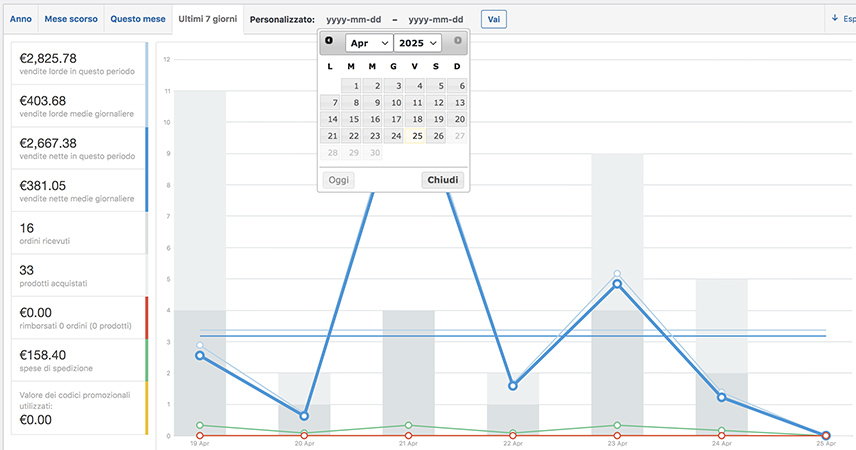This screenshot has height=450, width=856.
Task: Toggle the ordini ricevuti series legend
Action: [x=78, y=233]
